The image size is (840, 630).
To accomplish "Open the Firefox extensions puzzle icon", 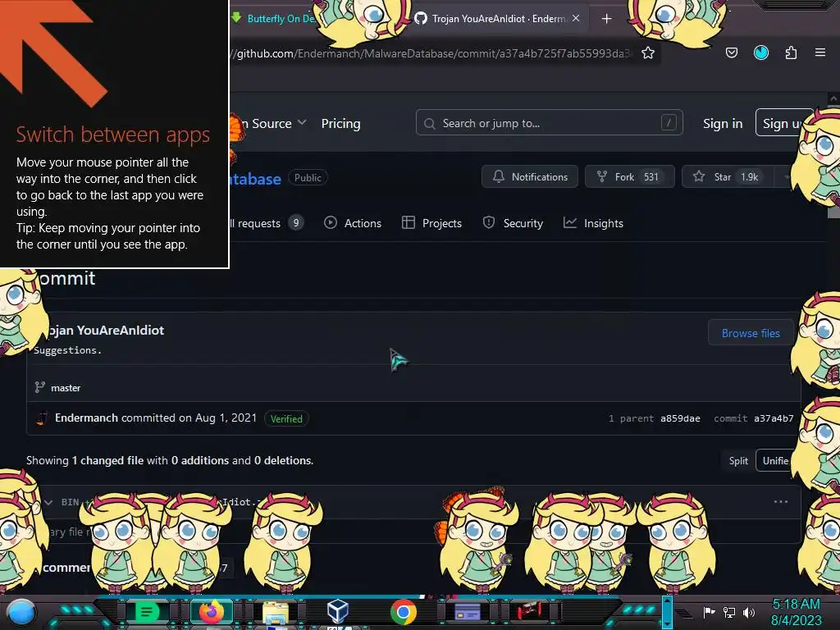I will click(791, 52).
